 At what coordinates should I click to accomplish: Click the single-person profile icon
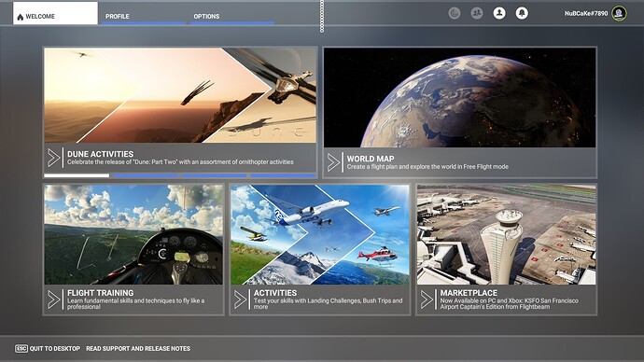pos(499,13)
